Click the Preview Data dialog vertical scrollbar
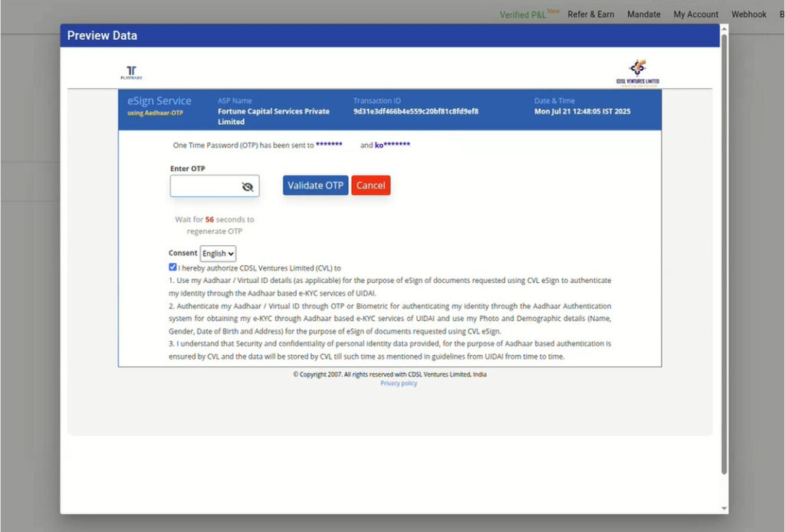The height and width of the screenshot is (532, 785). pyautogui.click(x=724, y=254)
